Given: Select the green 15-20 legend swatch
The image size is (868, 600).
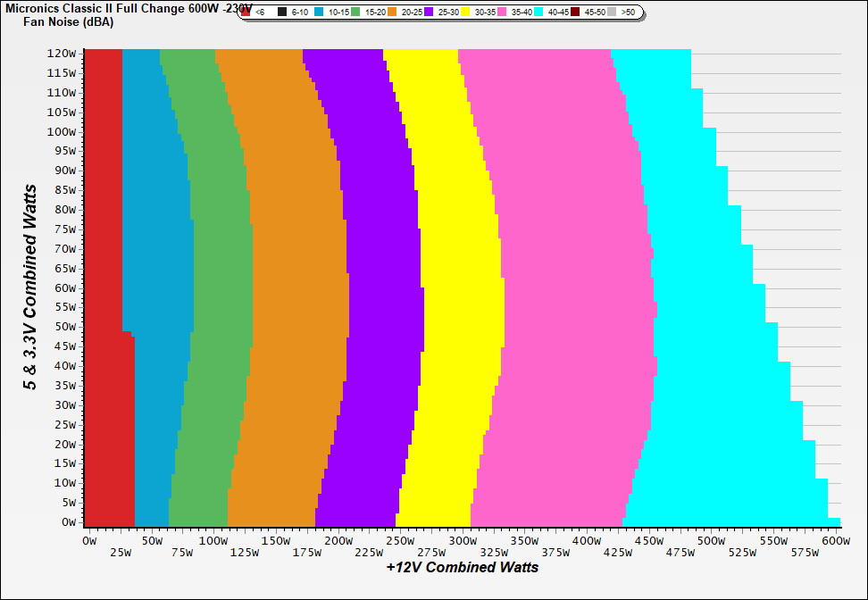Looking at the screenshot, I should [355, 12].
